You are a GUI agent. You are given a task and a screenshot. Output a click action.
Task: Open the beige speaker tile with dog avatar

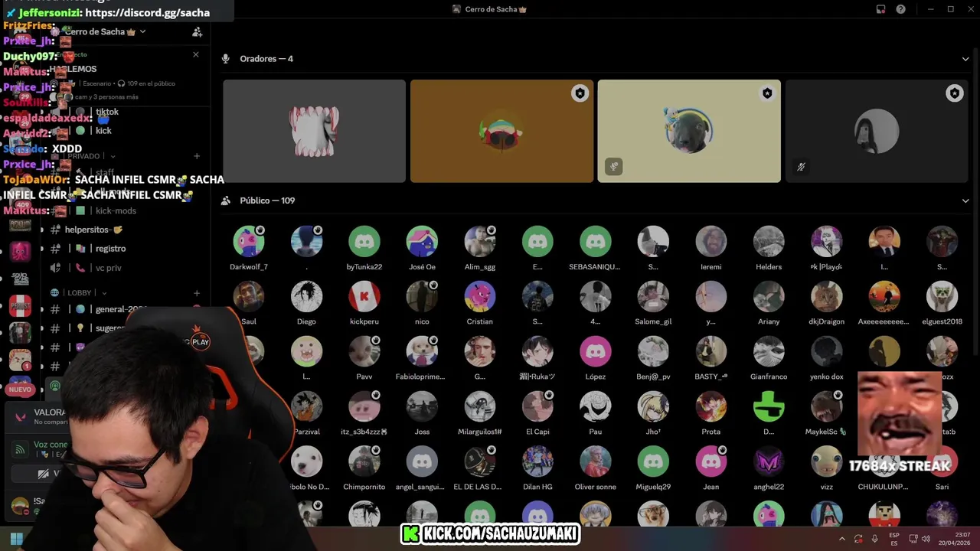(689, 131)
